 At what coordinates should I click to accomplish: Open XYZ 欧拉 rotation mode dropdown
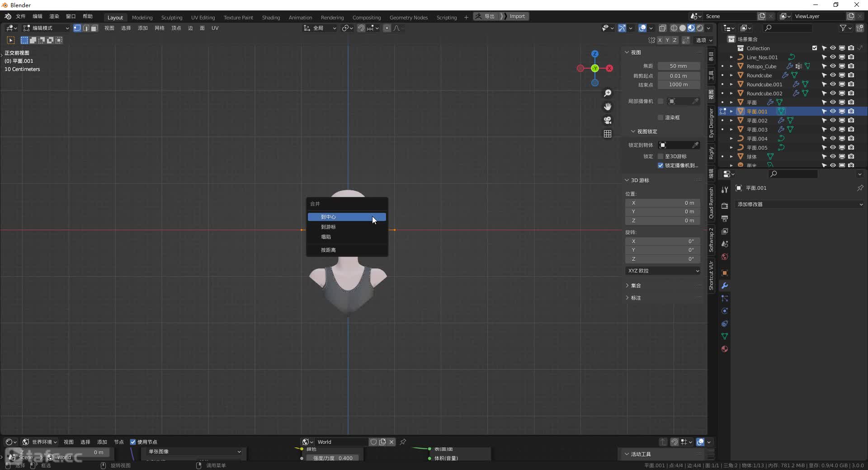click(x=663, y=271)
